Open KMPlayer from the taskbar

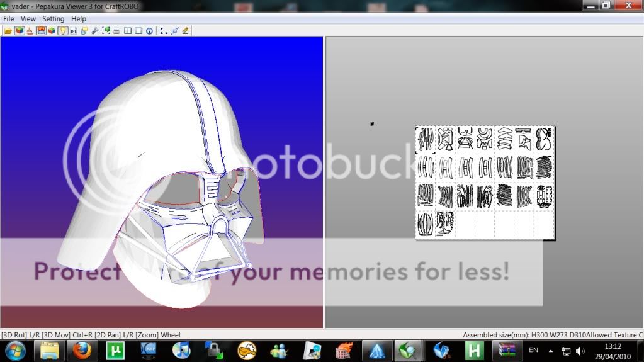149,351
